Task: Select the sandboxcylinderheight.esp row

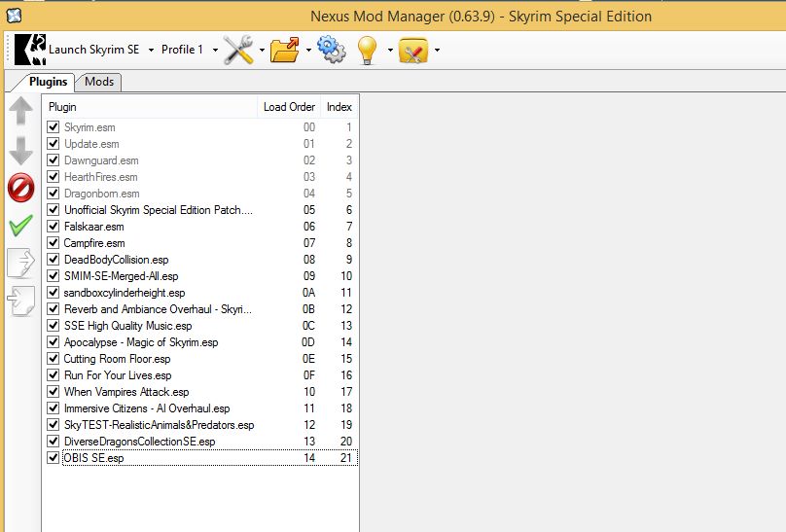Action: [200, 293]
